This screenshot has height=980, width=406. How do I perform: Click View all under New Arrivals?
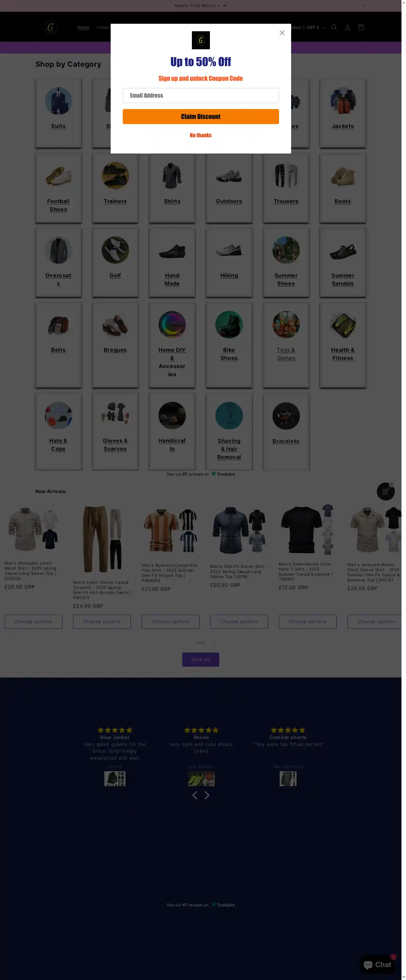point(201,659)
